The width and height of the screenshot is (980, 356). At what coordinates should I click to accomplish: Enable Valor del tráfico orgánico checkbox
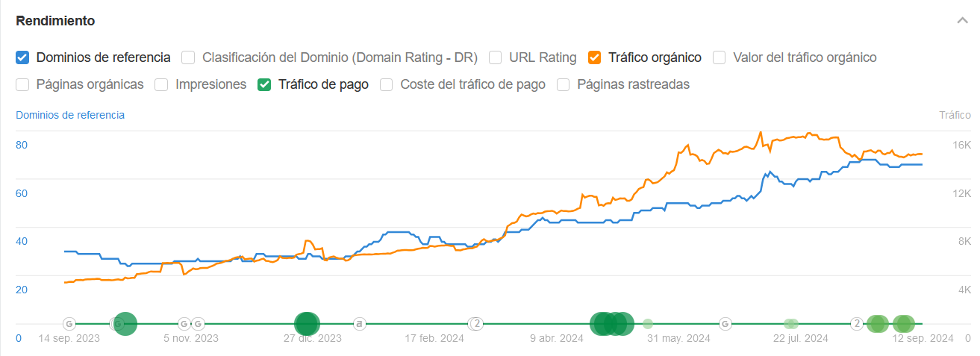(x=720, y=57)
